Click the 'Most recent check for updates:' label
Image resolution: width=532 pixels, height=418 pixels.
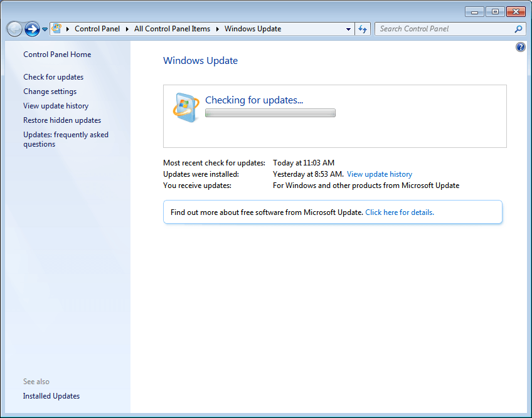click(214, 163)
